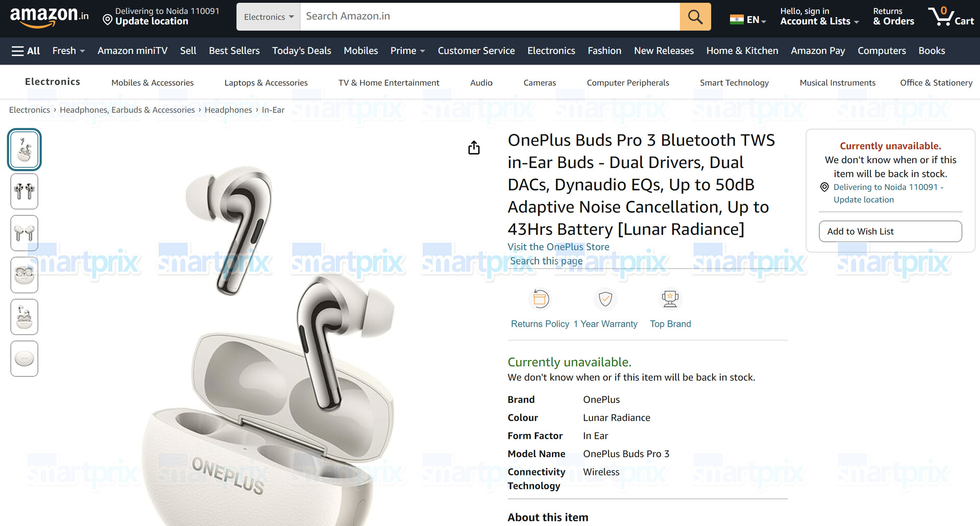Select the second earbuds thumbnail image
The width and height of the screenshot is (980, 526).
tap(24, 192)
